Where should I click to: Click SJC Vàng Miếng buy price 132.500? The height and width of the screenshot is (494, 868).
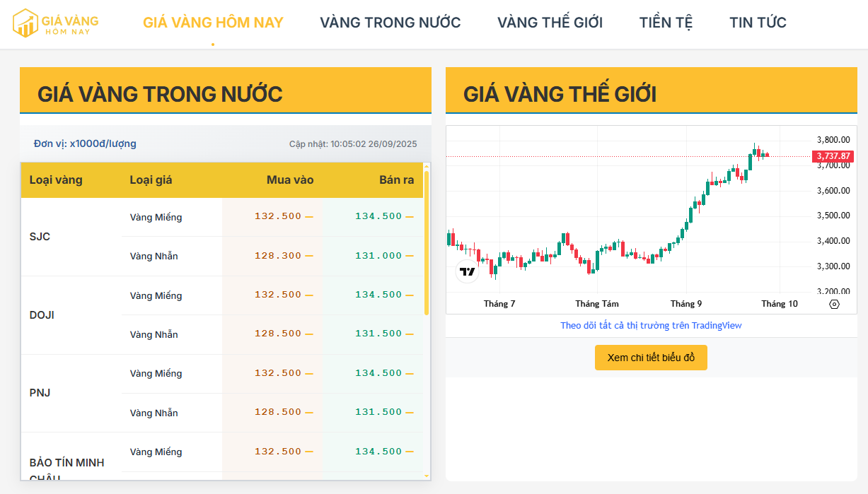[x=278, y=216]
